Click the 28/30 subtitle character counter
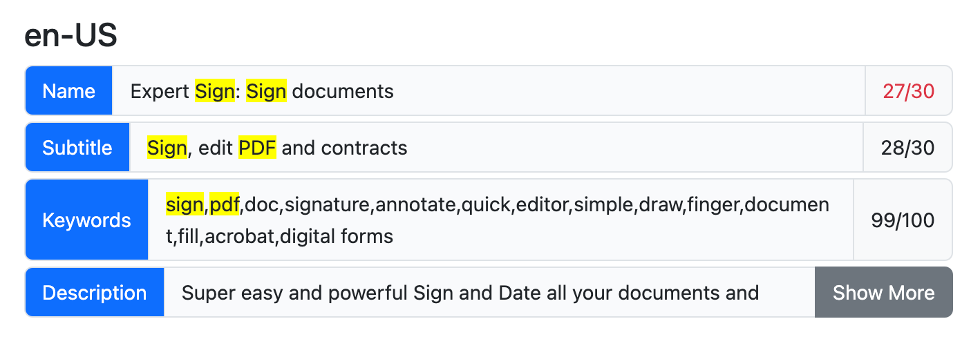This screenshot has height=348, width=980. (907, 148)
